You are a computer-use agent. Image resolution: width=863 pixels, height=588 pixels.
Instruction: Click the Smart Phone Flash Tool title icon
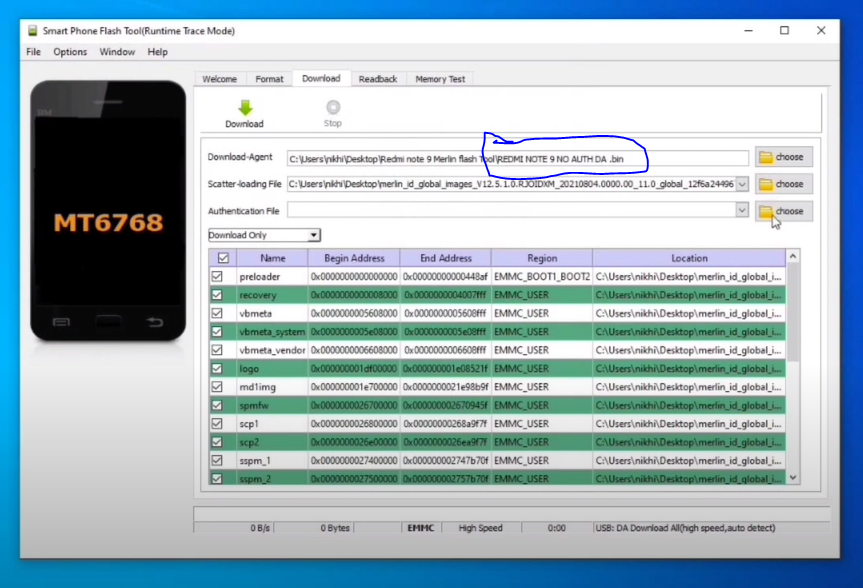(32, 31)
